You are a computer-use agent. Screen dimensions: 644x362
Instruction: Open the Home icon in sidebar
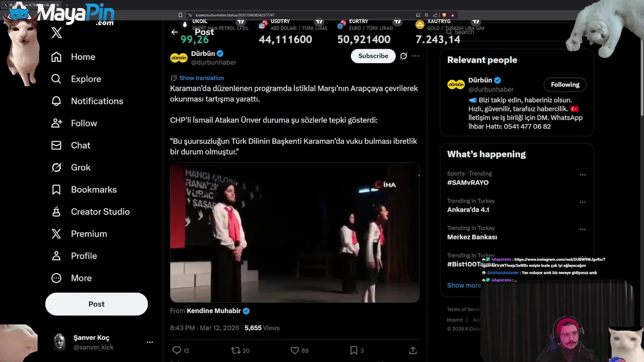tap(56, 57)
